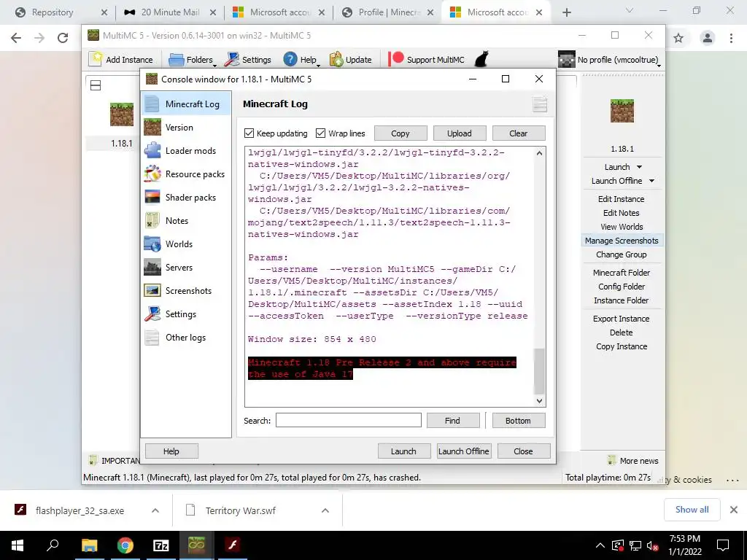Click the Find button
747x560 pixels.
click(x=452, y=421)
